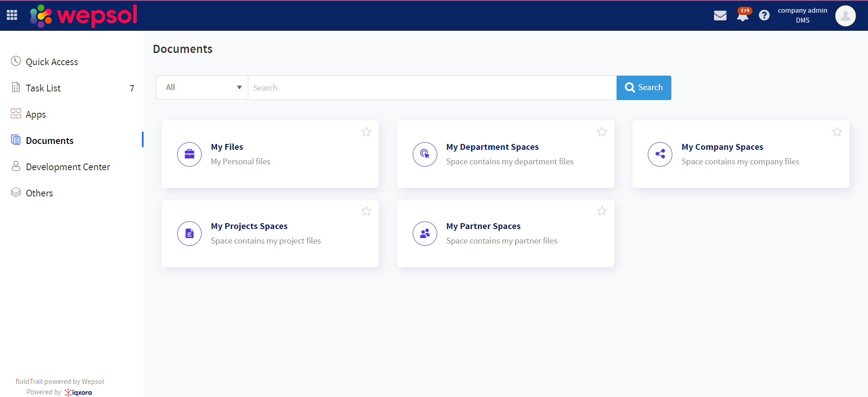Open the notifications bell with 174 badge

(x=743, y=16)
